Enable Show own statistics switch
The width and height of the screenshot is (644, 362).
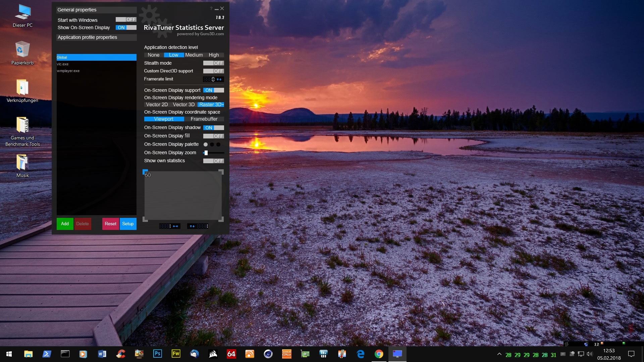[x=213, y=161]
